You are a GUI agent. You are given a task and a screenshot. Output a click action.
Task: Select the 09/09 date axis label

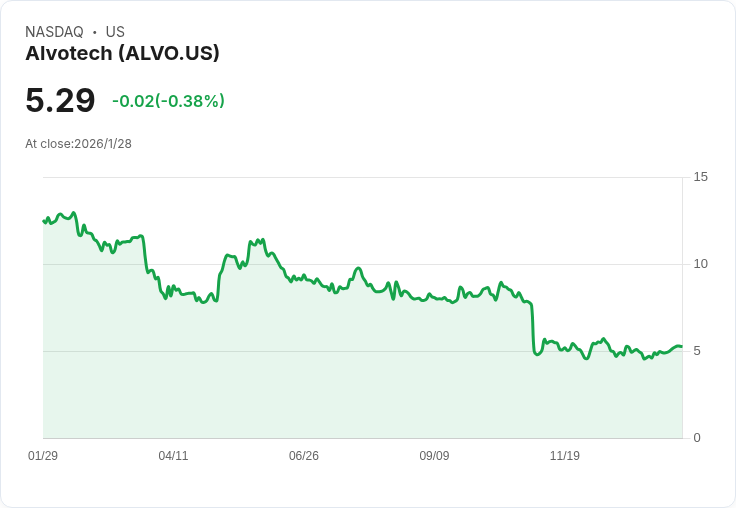[x=434, y=456]
